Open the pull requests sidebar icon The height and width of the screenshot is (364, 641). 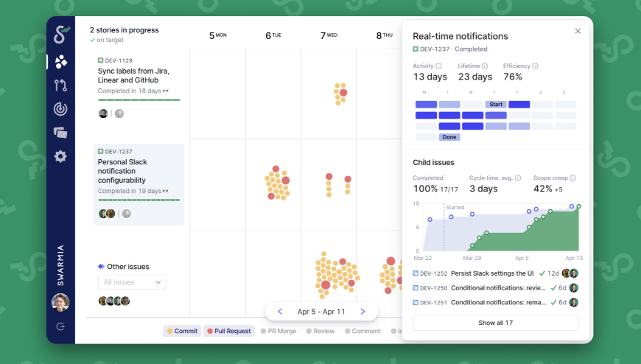click(x=60, y=85)
